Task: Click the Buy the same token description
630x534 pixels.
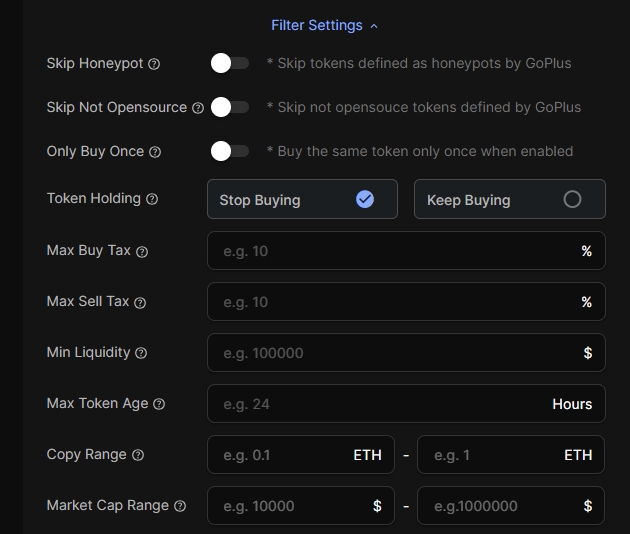Action: [x=420, y=151]
